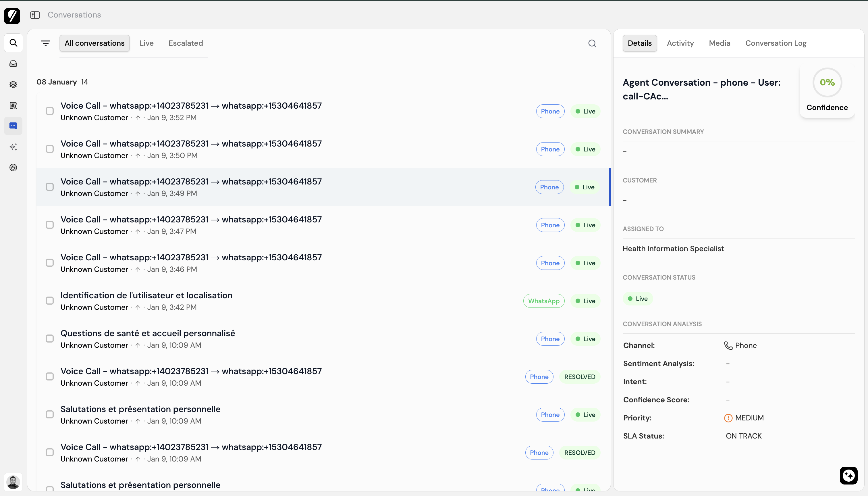The width and height of the screenshot is (868, 496).
Task: Open the Conversation Log tab
Action: pos(776,43)
